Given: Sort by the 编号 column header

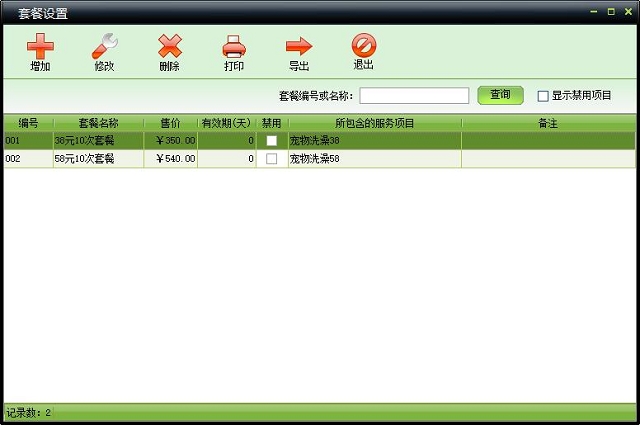Looking at the screenshot, I should click(28, 123).
